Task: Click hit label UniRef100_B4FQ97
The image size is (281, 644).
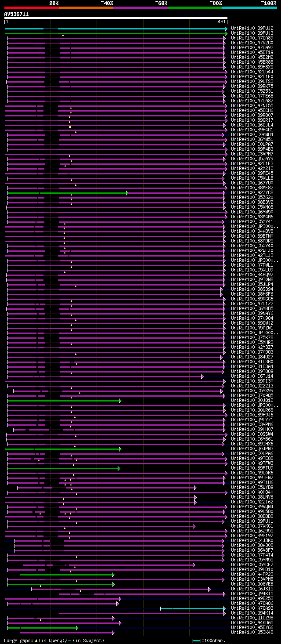Action: tap(252, 275)
